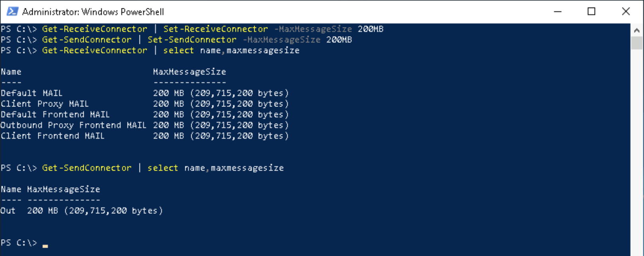Select the 'Client Proxy MAIL' row name
The width and height of the screenshot is (644, 256).
click(x=45, y=104)
